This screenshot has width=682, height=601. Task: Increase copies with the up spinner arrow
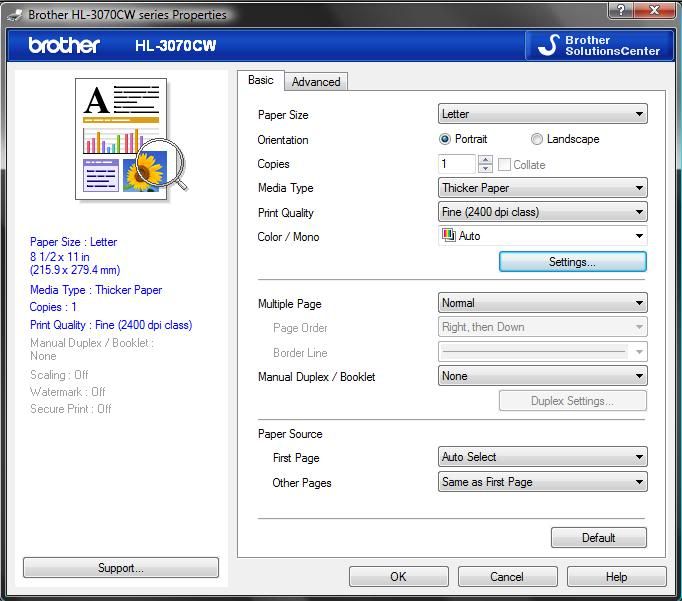[485, 159]
